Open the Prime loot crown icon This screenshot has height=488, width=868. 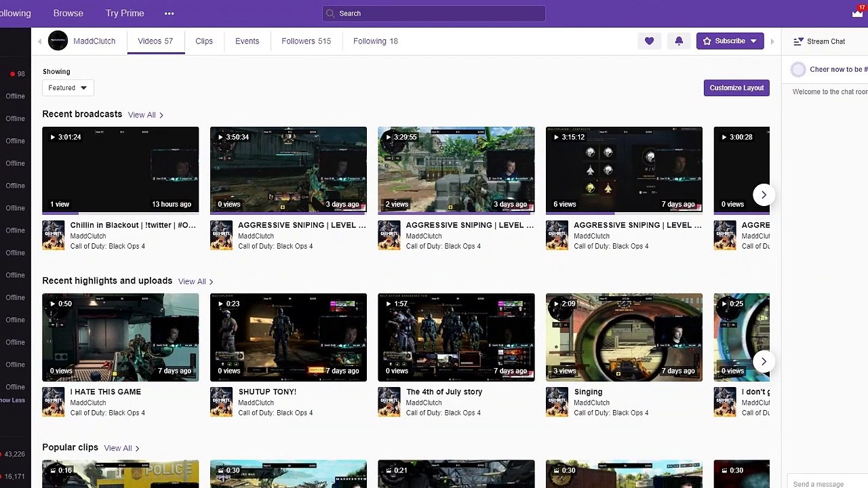pyautogui.click(x=858, y=13)
